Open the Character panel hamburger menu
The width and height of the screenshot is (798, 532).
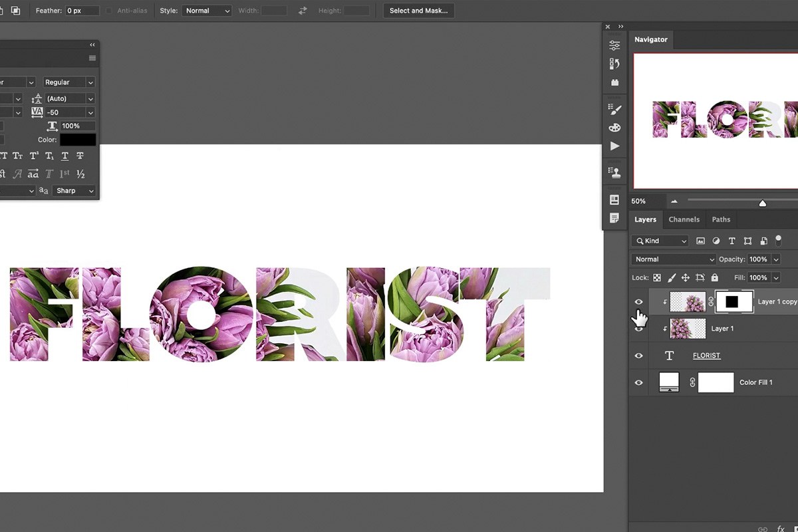[x=92, y=59]
